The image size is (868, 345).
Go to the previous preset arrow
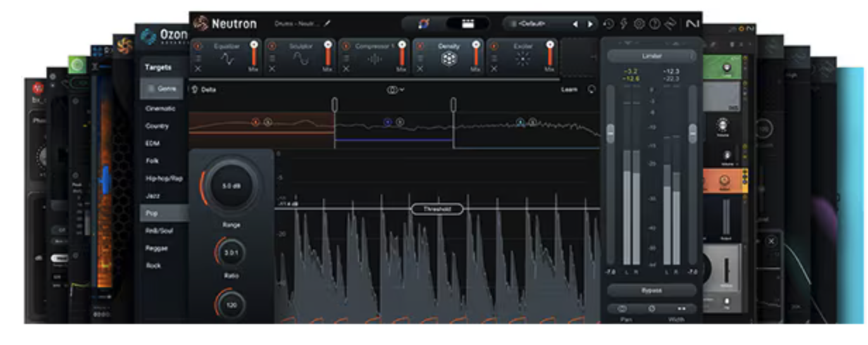(x=575, y=24)
